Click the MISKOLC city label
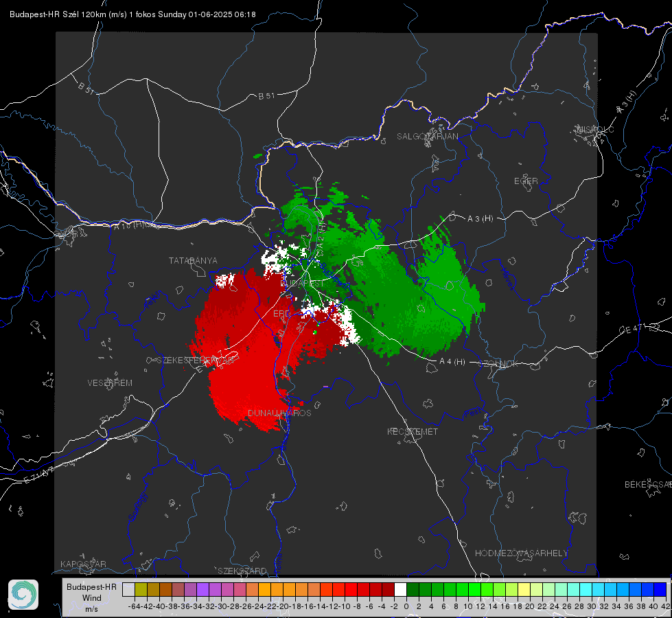Image resolution: width=672 pixels, height=618 pixels. 595,129
